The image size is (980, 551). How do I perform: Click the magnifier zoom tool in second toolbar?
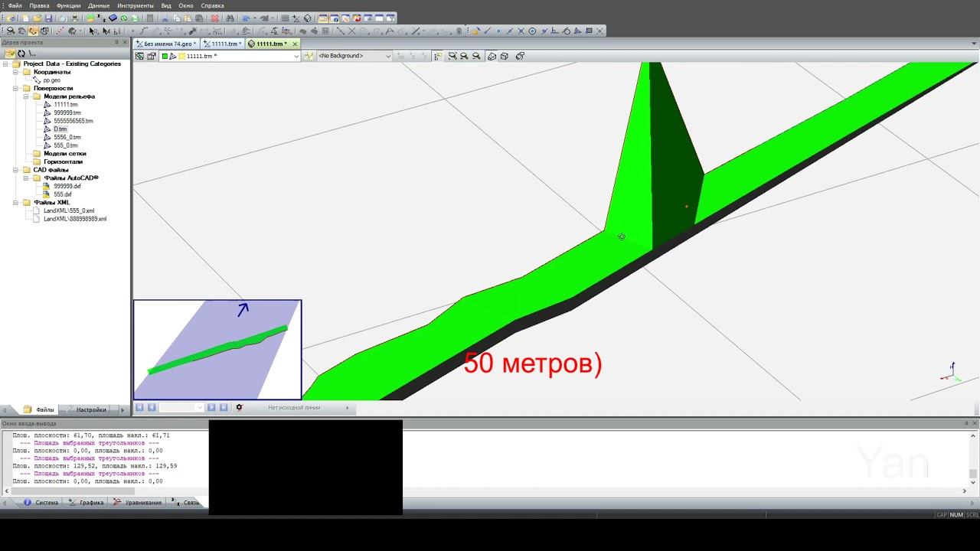click(x=11, y=31)
